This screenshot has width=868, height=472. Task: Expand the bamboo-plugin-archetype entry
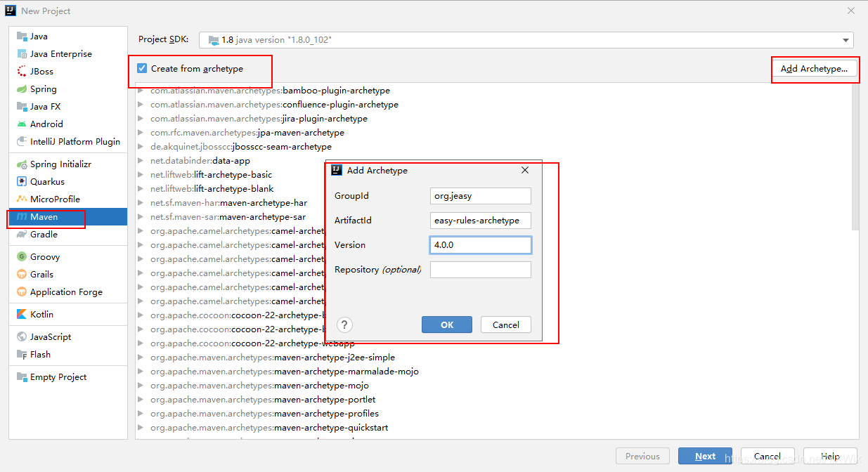point(141,91)
